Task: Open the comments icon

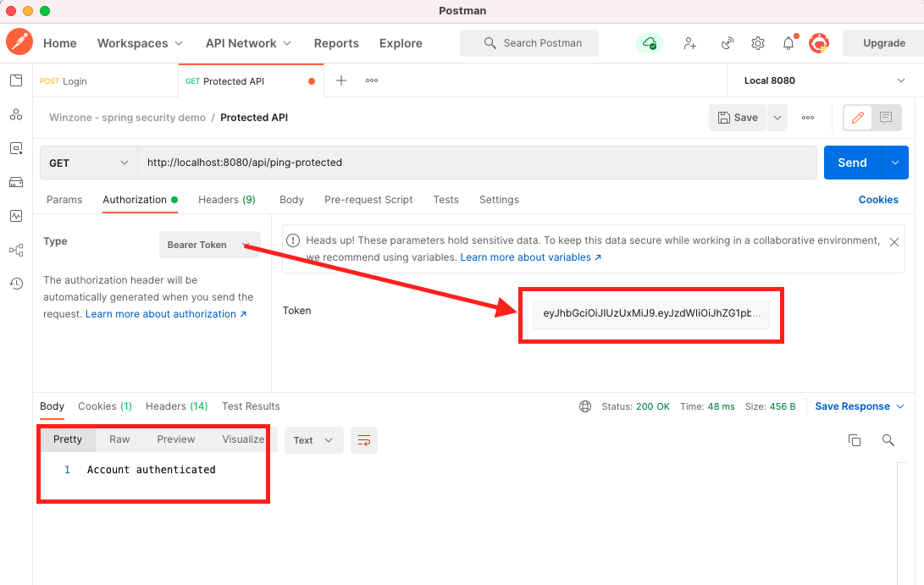Action: pyautogui.click(x=886, y=118)
